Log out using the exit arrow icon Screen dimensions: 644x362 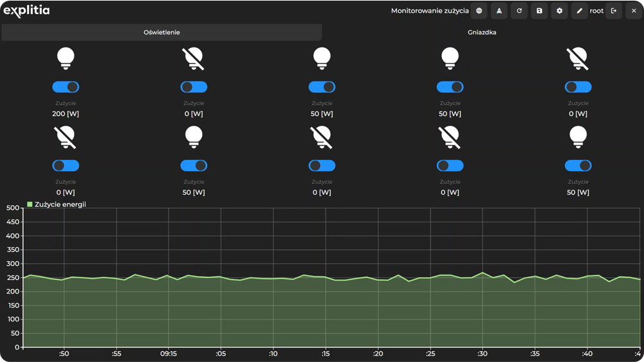pyautogui.click(x=614, y=11)
